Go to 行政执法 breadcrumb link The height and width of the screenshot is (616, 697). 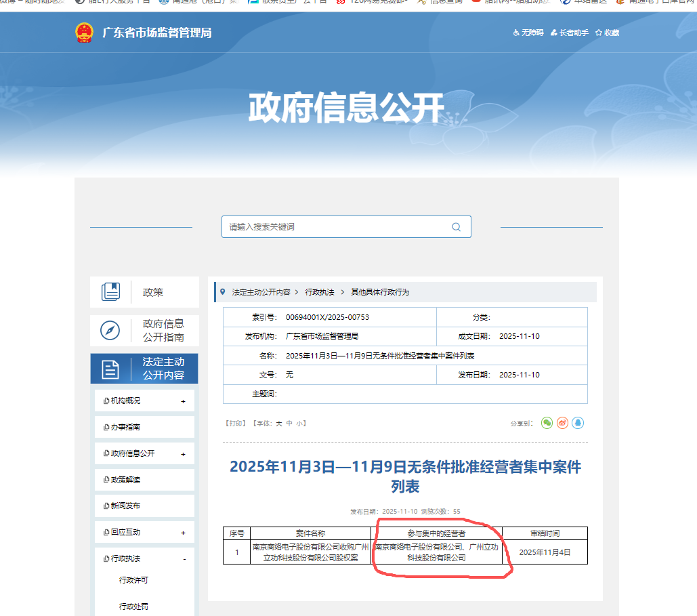click(x=320, y=292)
